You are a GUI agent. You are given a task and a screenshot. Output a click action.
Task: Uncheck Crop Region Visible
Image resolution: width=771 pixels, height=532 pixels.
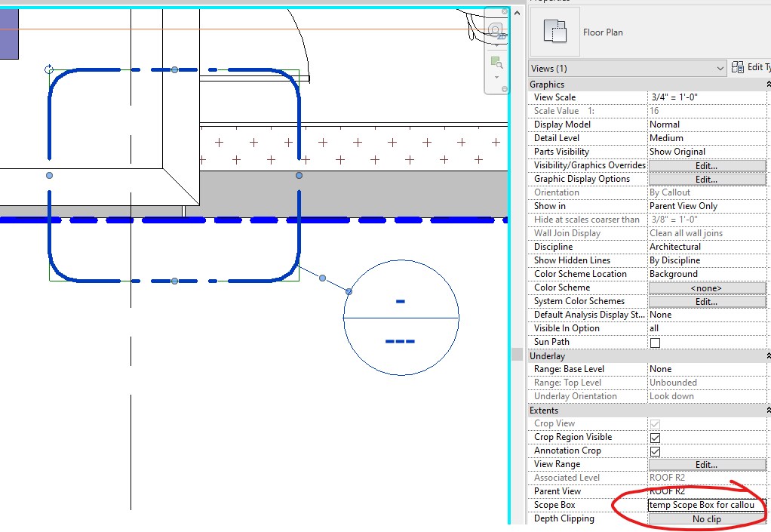pyautogui.click(x=653, y=437)
